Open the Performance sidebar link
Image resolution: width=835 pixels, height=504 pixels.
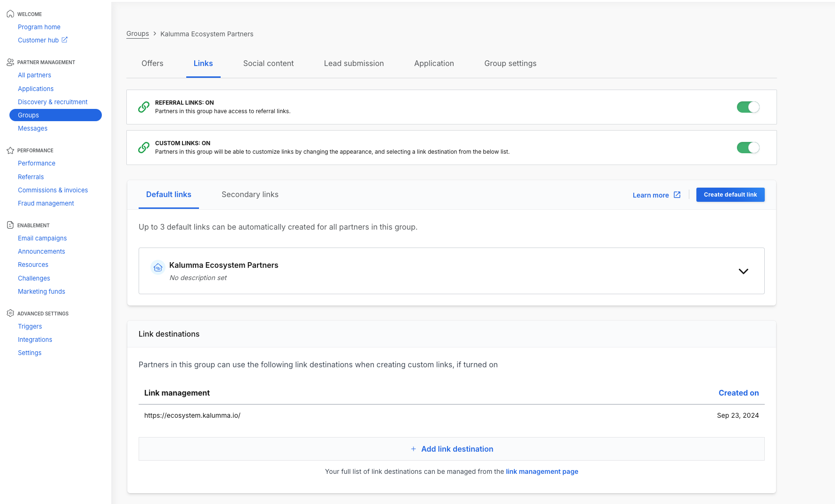(37, 163)
